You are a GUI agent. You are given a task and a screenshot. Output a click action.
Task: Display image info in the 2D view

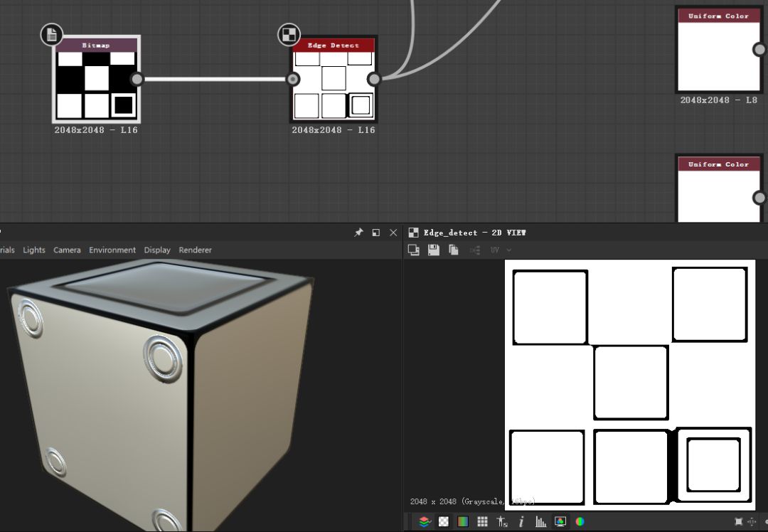click(521, 521)
